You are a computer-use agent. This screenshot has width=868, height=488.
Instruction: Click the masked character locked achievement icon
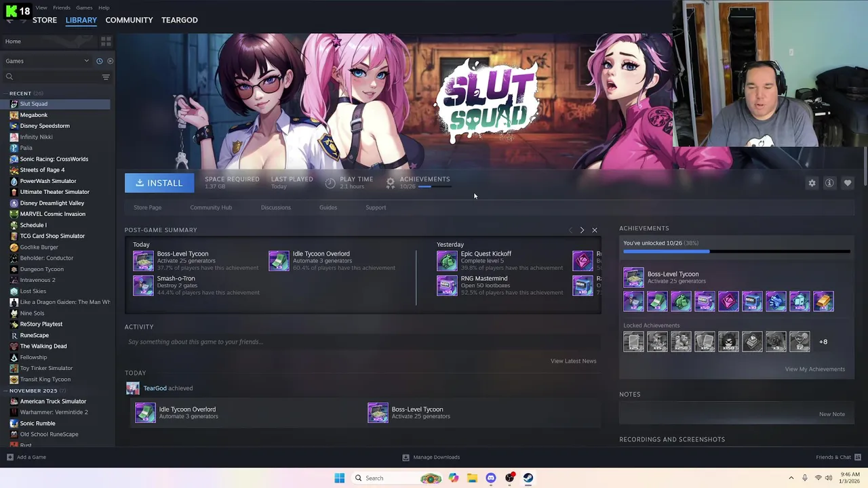click(x=728, y=342)
